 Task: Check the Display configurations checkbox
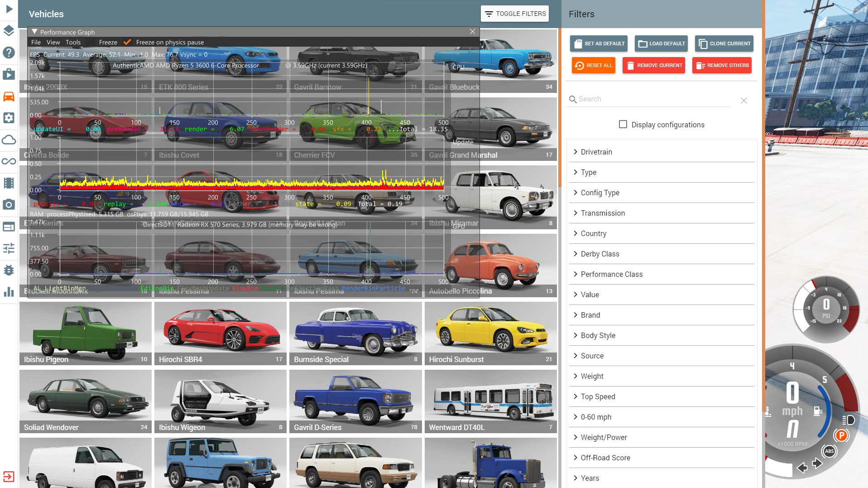pos(623,124)
